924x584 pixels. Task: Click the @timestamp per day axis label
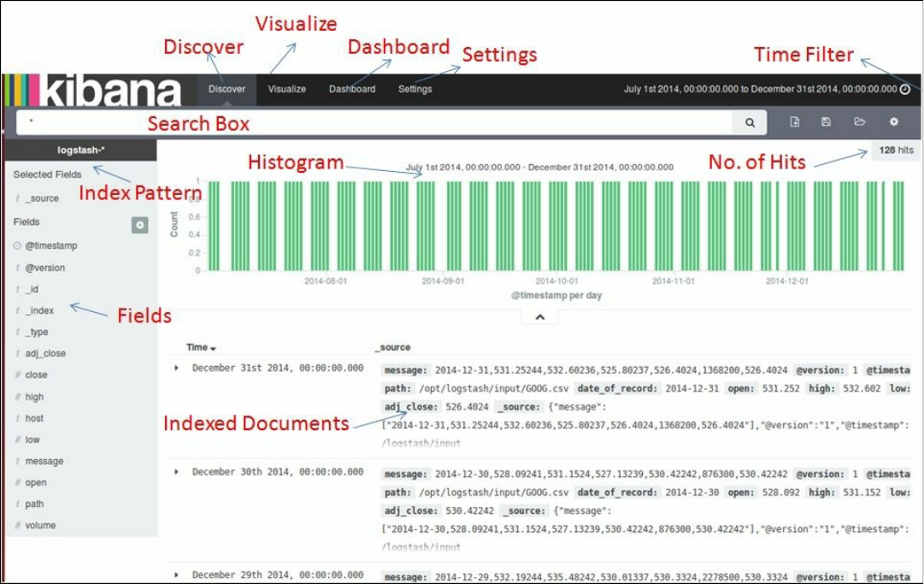pos(556,295)
